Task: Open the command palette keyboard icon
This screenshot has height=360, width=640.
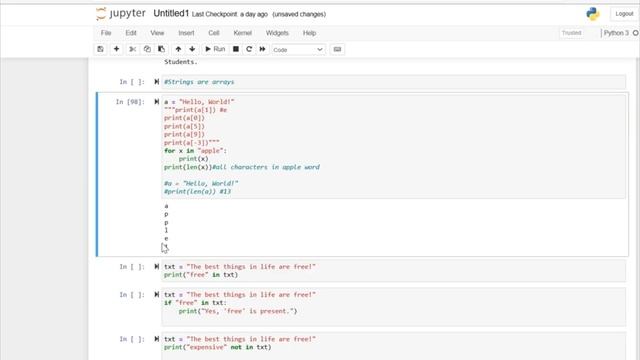Action: 337,49
